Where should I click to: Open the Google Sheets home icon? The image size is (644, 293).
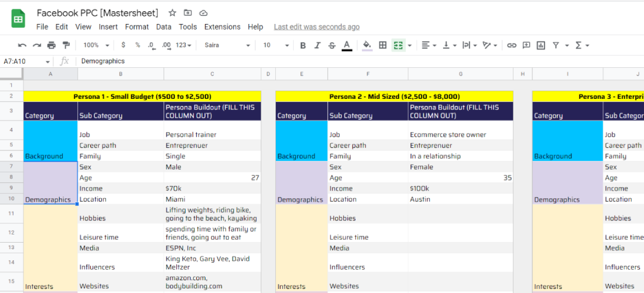(18, 19)
